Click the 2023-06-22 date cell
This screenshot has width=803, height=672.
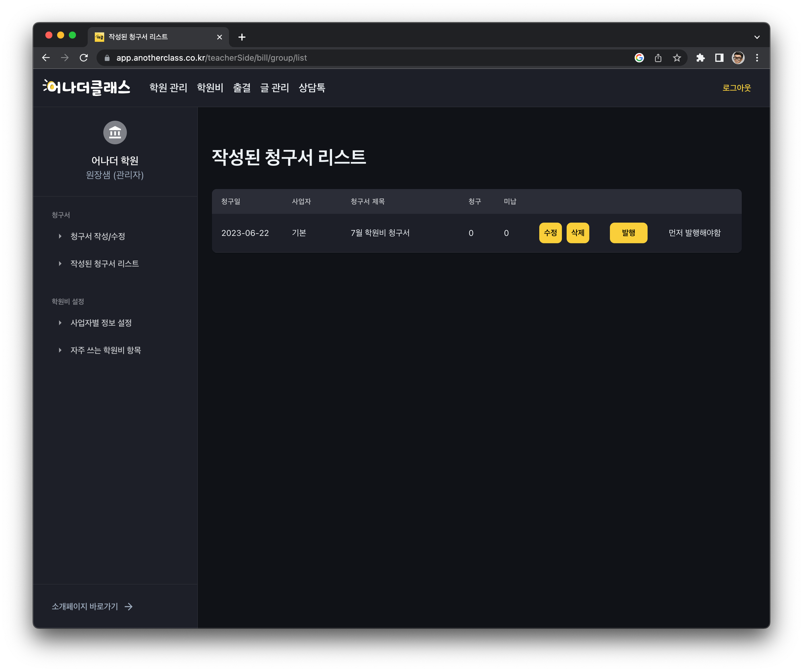click(245, 233)
